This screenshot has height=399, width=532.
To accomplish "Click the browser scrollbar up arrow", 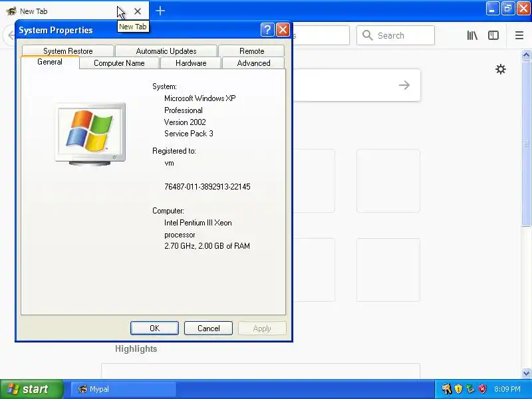I will 526,55.
